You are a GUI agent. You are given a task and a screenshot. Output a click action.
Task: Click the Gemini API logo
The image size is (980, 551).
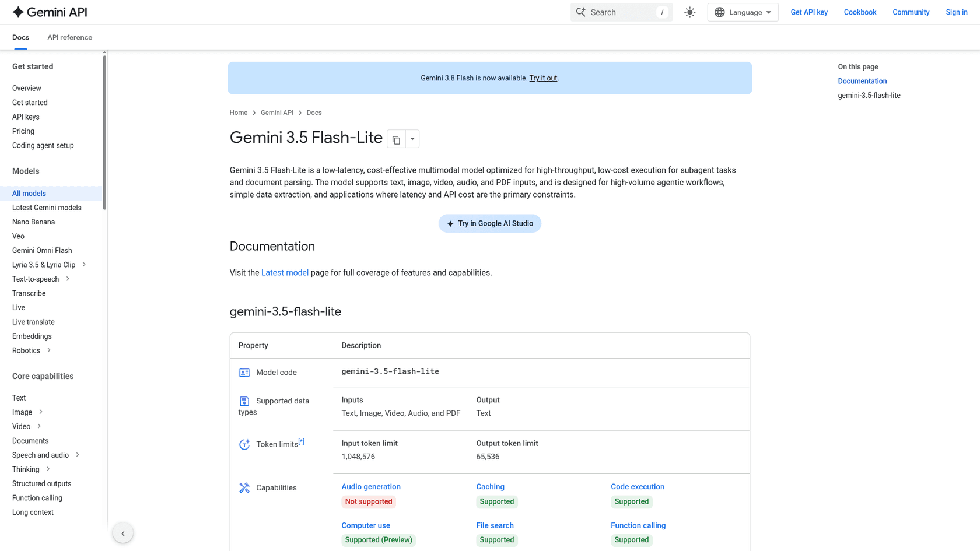(50, 12)
